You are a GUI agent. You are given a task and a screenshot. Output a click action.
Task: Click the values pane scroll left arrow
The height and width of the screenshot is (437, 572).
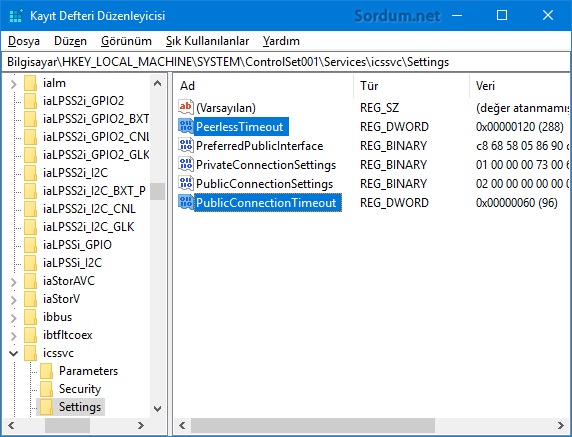tap(182, 425)
